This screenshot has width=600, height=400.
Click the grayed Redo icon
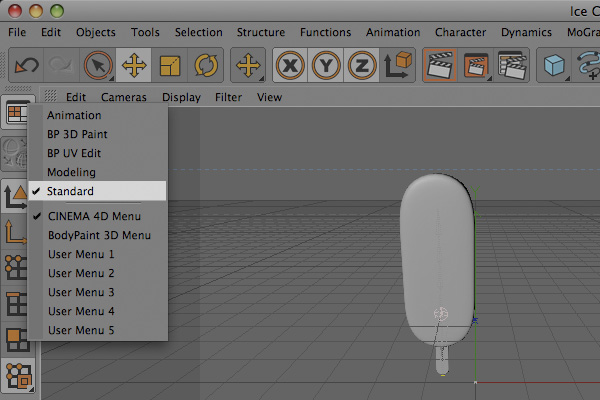pyautogui.click(x=61, y=65)
